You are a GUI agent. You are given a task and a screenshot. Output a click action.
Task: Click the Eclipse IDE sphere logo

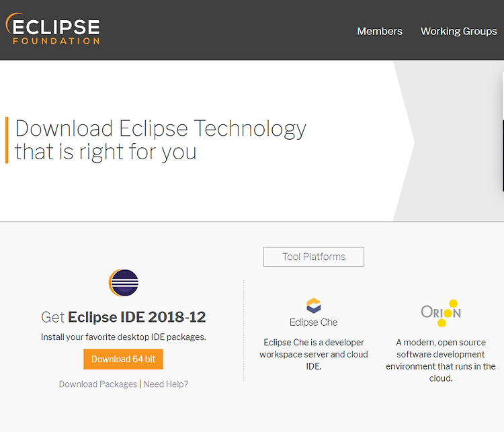point(124,283)
